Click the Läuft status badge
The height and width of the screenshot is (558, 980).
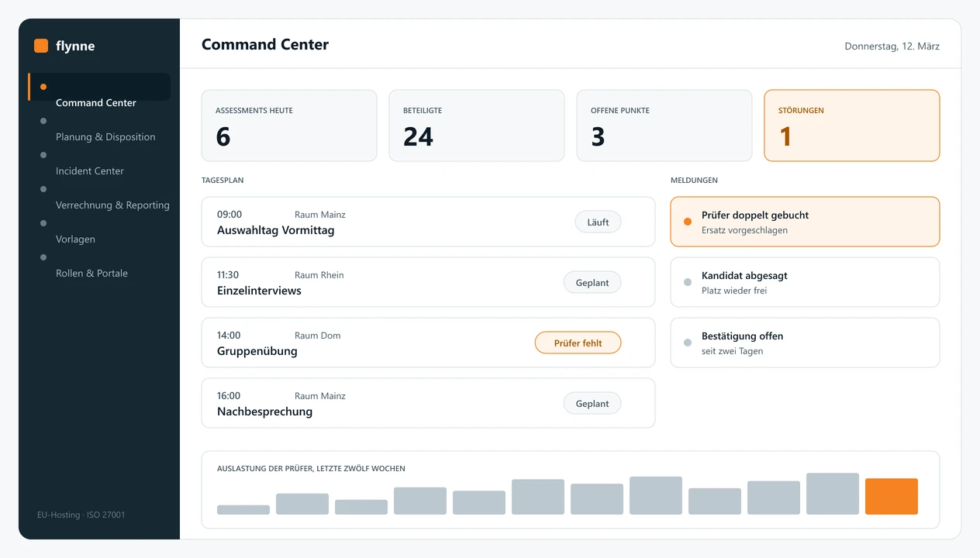point(598,222)
